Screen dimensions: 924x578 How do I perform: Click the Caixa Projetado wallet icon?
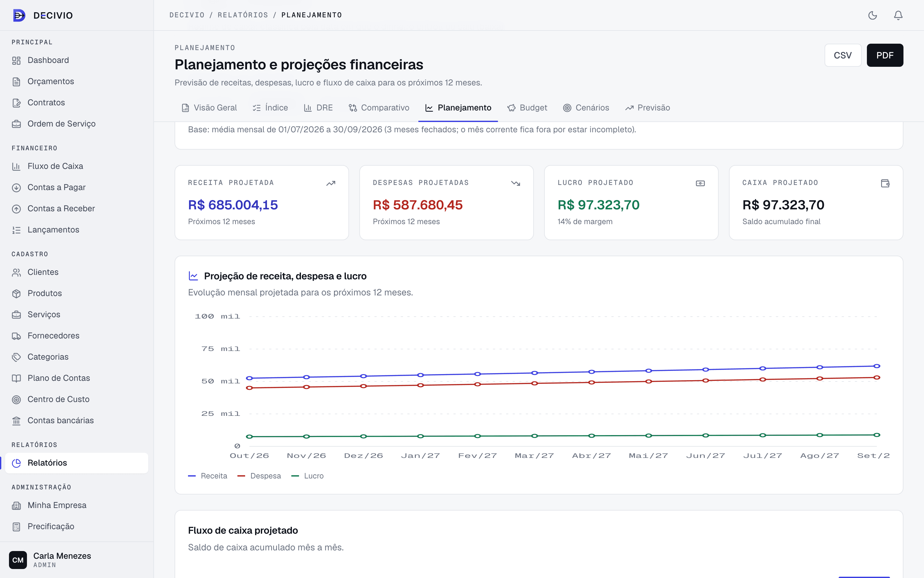885,183
